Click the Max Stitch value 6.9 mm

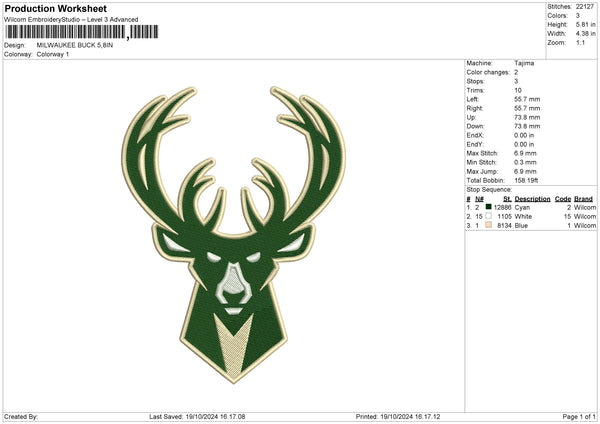tap(525, 153)
